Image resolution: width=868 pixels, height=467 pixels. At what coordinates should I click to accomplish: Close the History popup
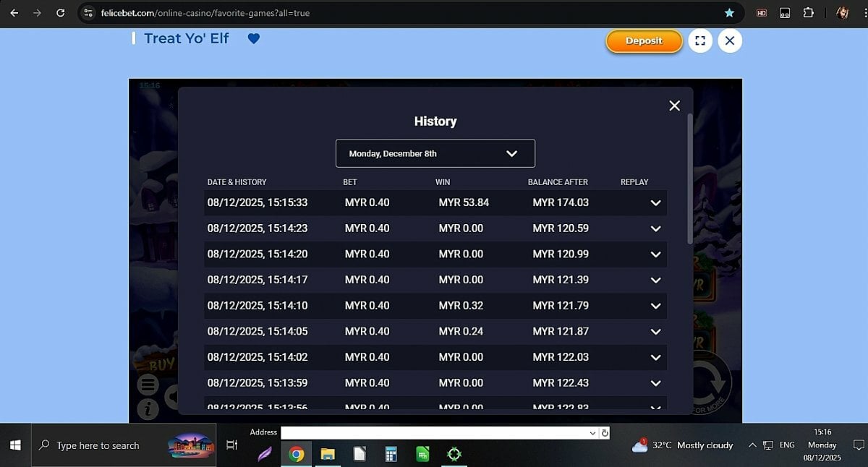pyautogui.click(x=674, y=106)
